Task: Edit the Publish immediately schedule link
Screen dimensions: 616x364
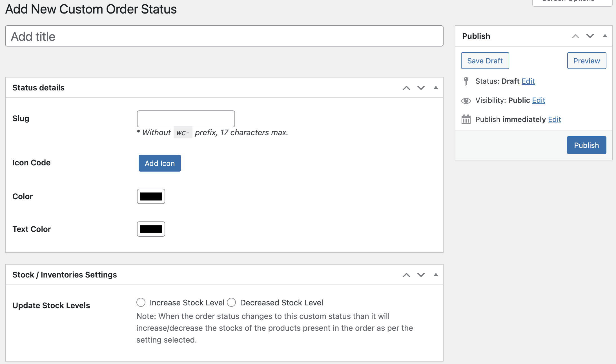Action: 555,119
